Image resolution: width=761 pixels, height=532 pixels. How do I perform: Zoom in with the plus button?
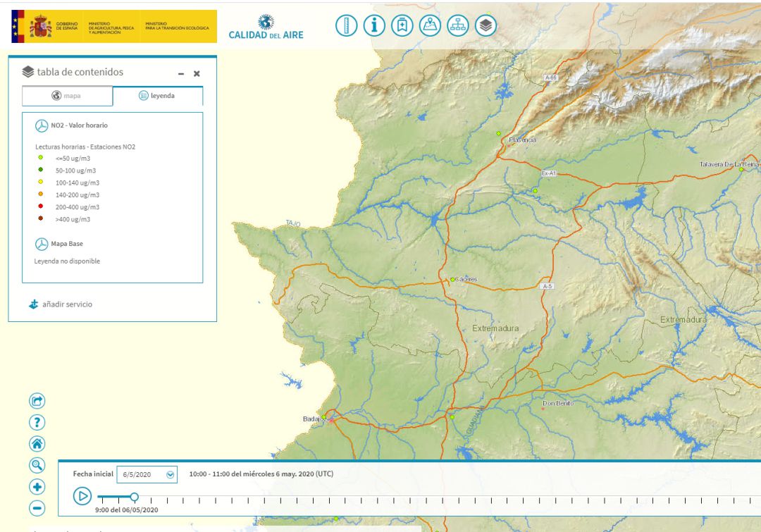click(x=37, y=486)
